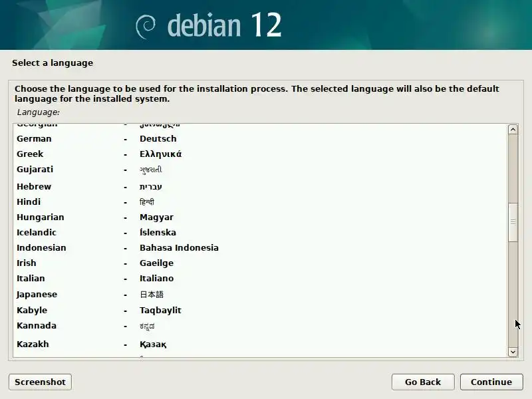Click the Screenshot button
The height and width of the screenshot is (399, 532).
click(x=40, y=382)
